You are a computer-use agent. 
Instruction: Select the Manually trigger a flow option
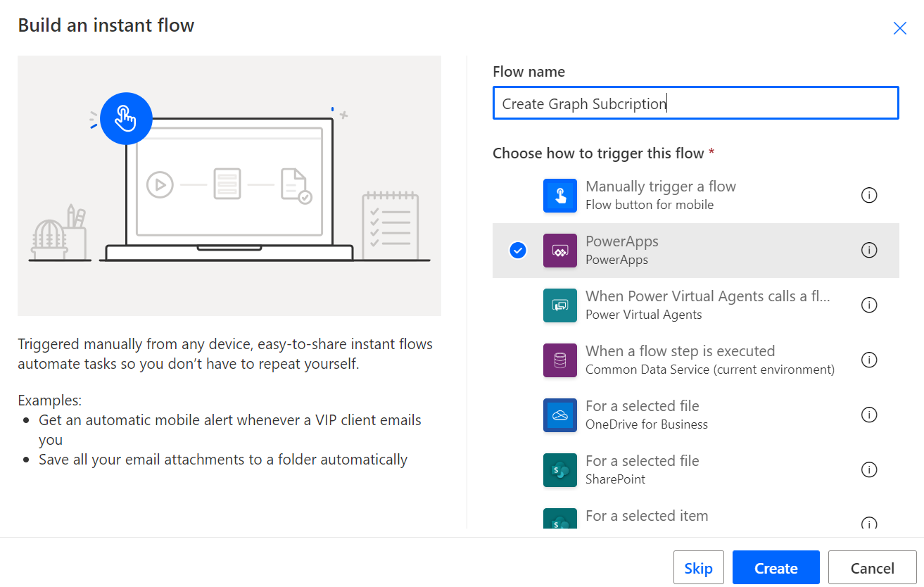(x=696, y=196)
